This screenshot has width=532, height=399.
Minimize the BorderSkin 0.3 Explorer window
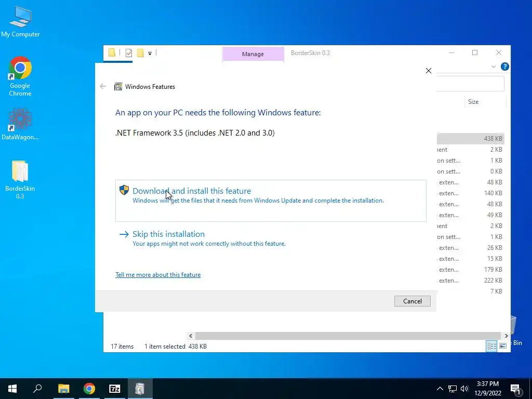point(451,52)
